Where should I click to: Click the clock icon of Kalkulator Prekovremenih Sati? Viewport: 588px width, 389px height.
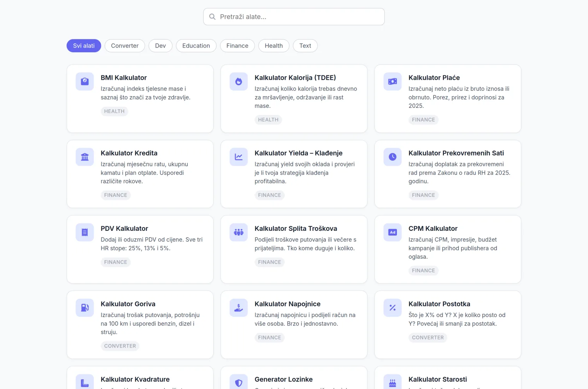(x=393, y=157)
